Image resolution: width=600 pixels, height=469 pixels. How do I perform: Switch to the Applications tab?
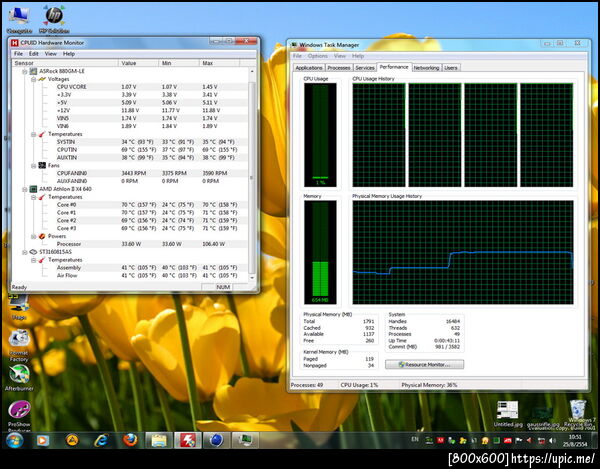click(309, 68)
